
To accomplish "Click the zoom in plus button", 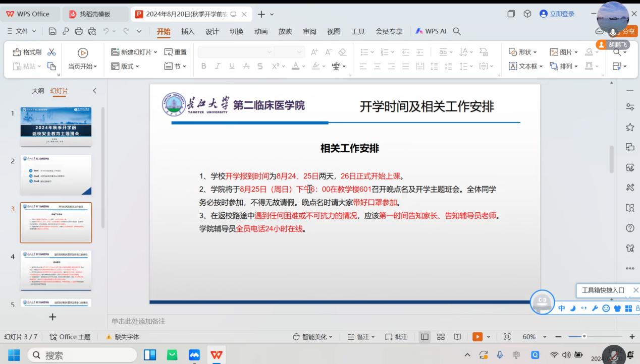I will 632,337.
